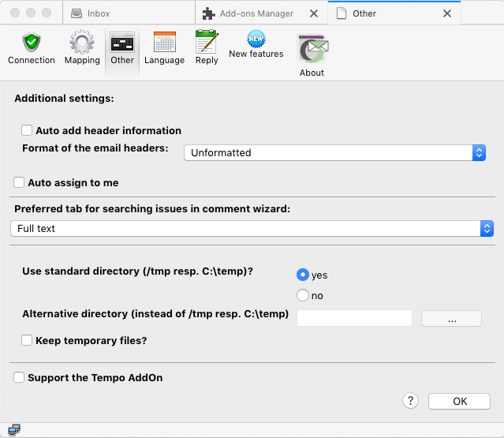Click the help question mark button
504x438 pixels.
click(409, 401)
